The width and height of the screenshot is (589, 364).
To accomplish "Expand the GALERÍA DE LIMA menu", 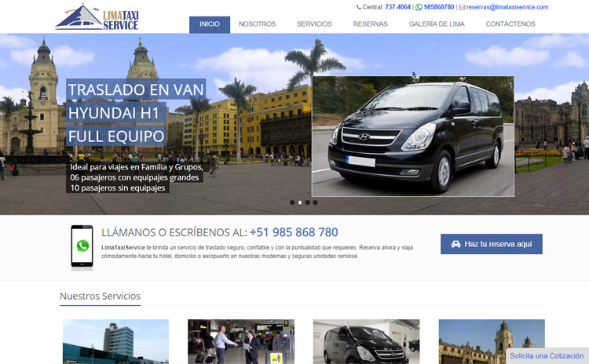I will point(437,24).
